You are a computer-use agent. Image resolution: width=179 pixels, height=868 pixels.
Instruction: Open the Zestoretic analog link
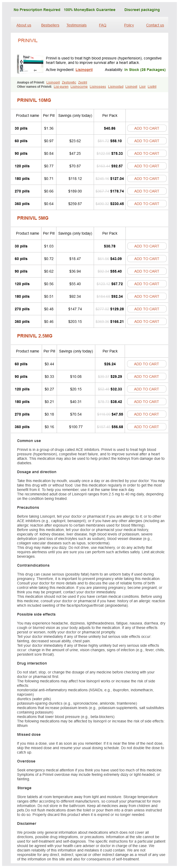[69, 82]
